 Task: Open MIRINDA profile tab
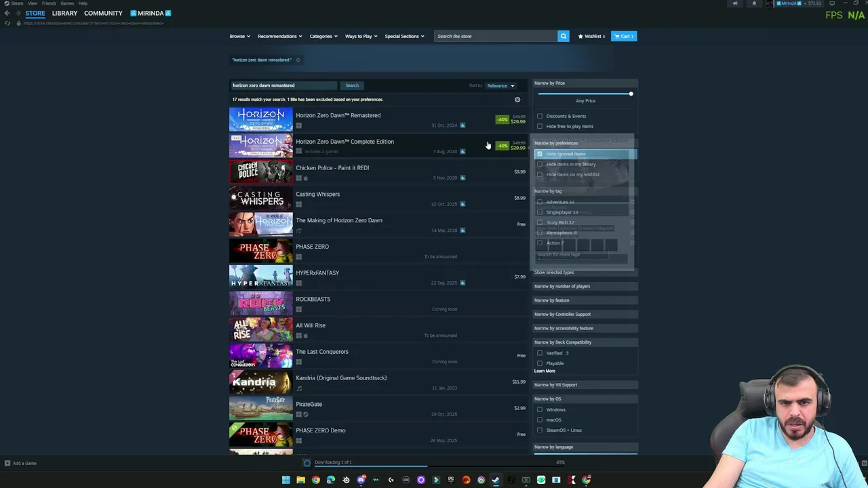tap(151, 13)
